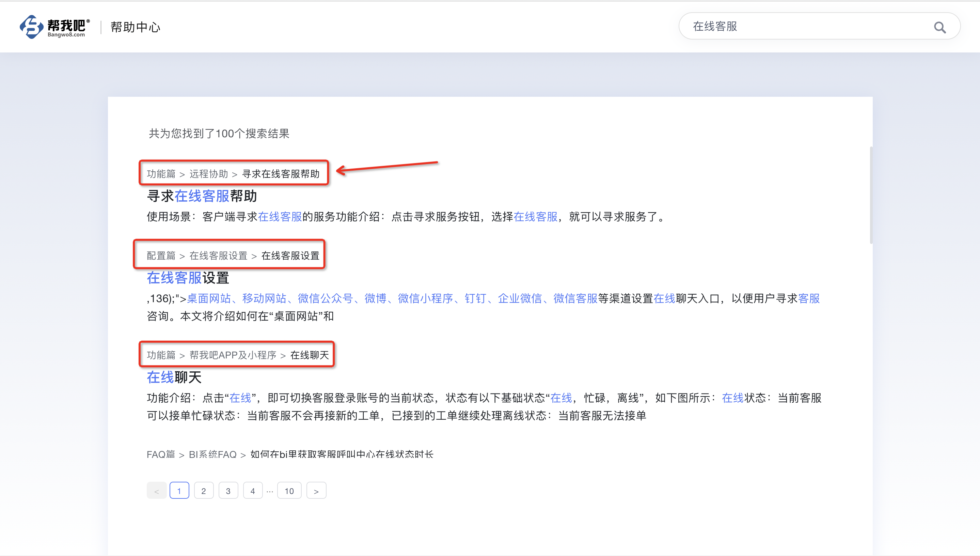Click the previous page arrow

156,491
